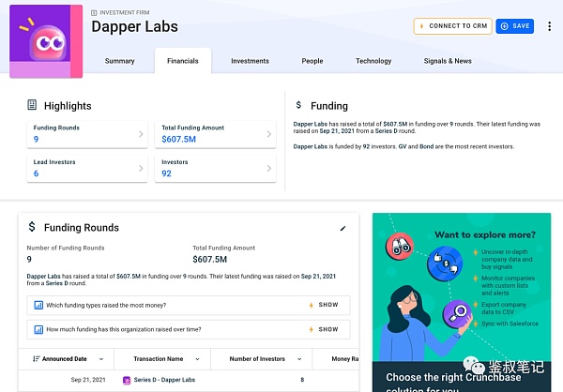Click the Investment Firm label icon

coord(94,13)
